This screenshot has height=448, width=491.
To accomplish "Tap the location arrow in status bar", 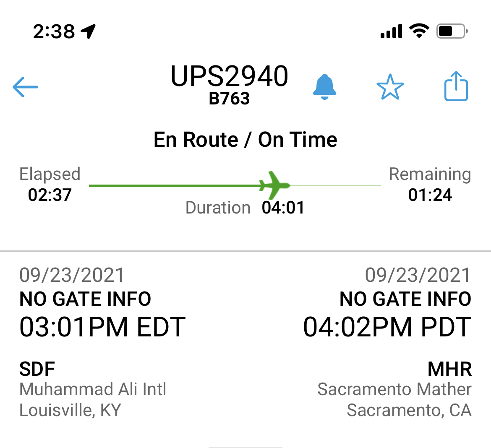I will [89, 31].
